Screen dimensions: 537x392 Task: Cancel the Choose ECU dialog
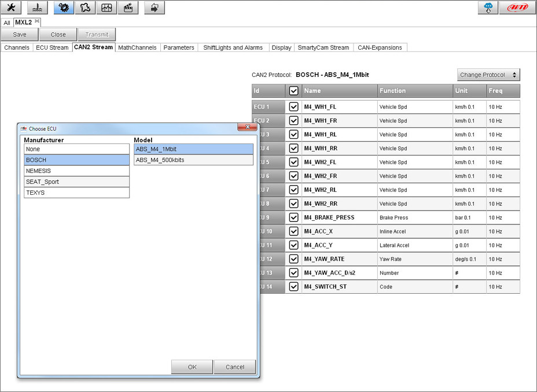[235, 367]
